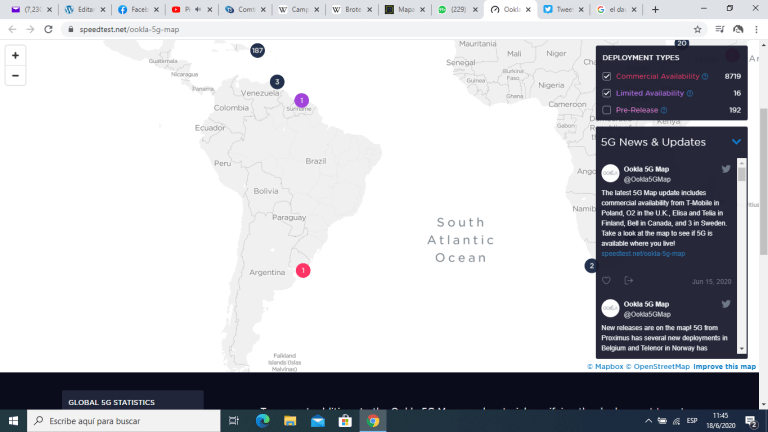View site security lock icon
768x432 pixels.
[x=71, y=29]
